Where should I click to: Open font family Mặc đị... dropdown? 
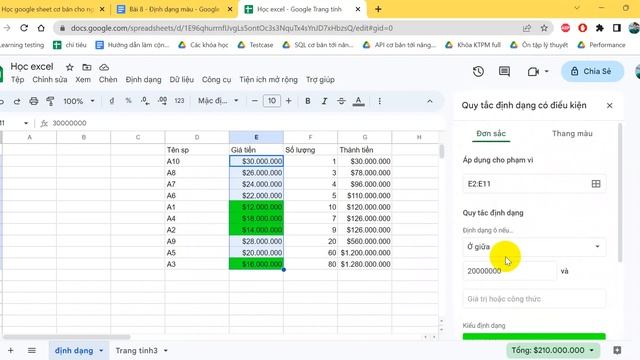(x=218, y=101)
